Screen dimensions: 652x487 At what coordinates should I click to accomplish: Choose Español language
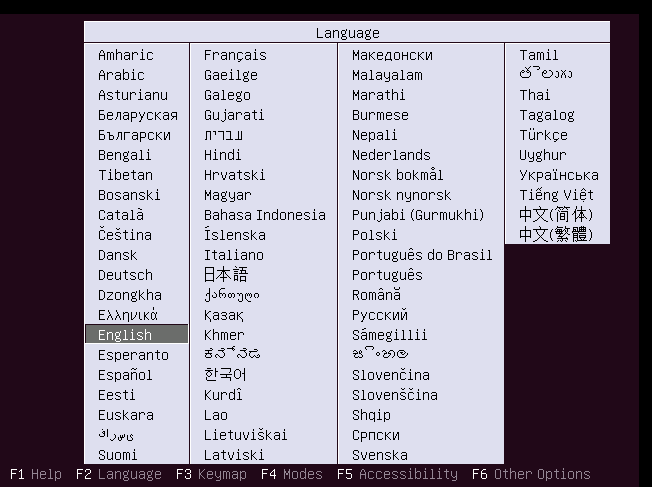pos(125,375)
